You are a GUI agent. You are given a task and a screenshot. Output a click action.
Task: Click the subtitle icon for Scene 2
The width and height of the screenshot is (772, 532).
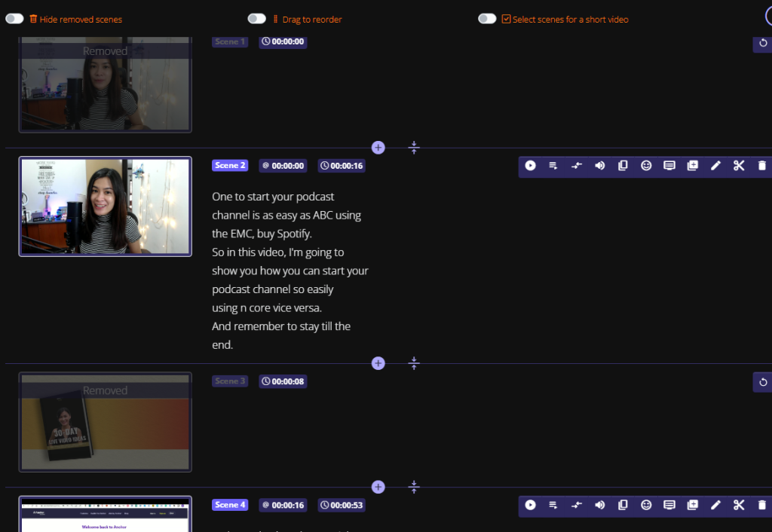coord(669,166)
